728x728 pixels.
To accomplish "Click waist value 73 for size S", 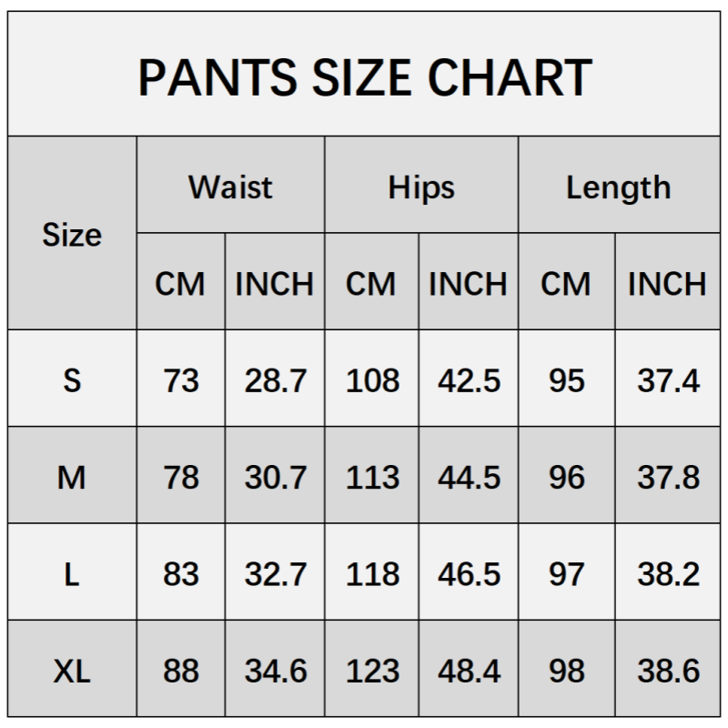I will tap(180, 379).
